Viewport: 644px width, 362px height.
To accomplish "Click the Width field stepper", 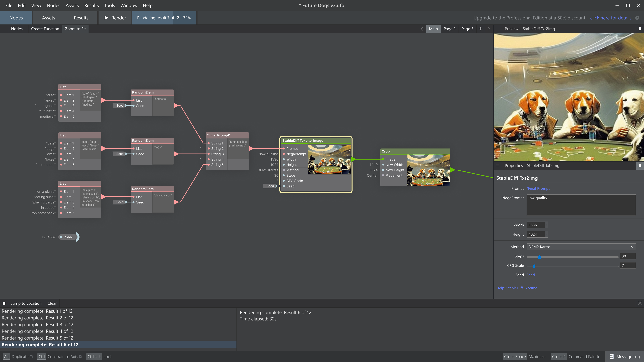I will [x=547, y=225].
